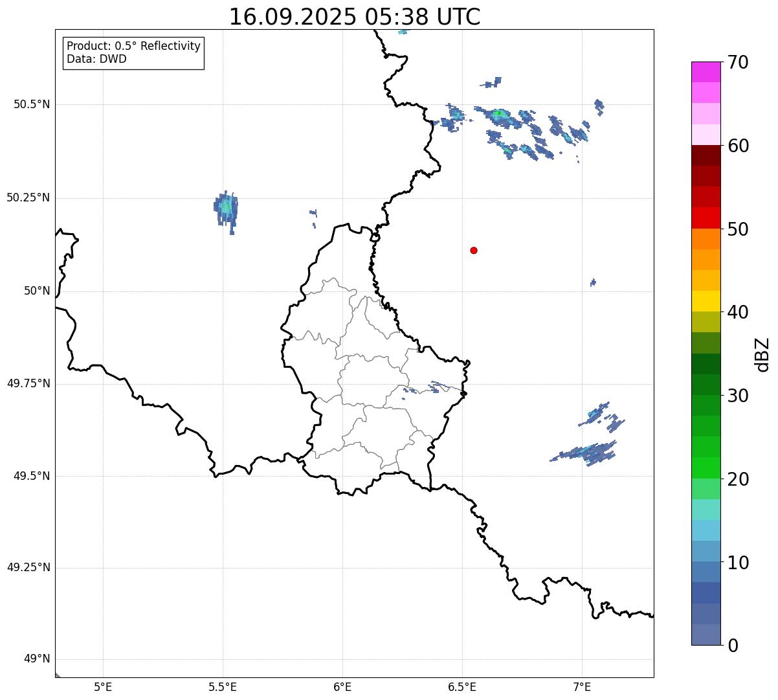Click the 5.5°E longitude label

pos(223,687)
